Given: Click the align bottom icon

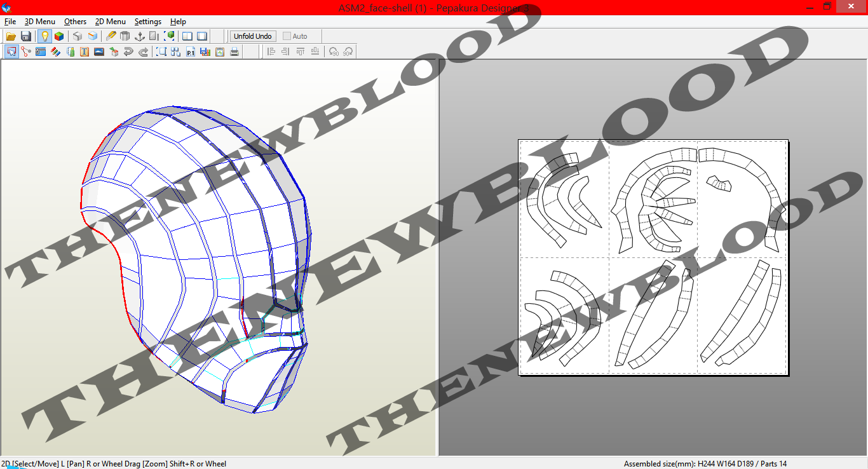Looking at the screenshot, I should coord(315,51).
